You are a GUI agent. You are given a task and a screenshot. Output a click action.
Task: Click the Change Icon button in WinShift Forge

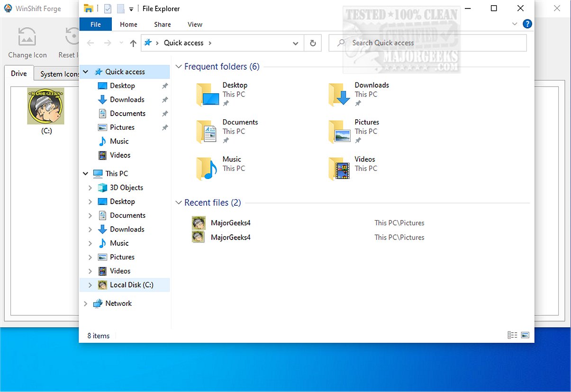point(27,43)
